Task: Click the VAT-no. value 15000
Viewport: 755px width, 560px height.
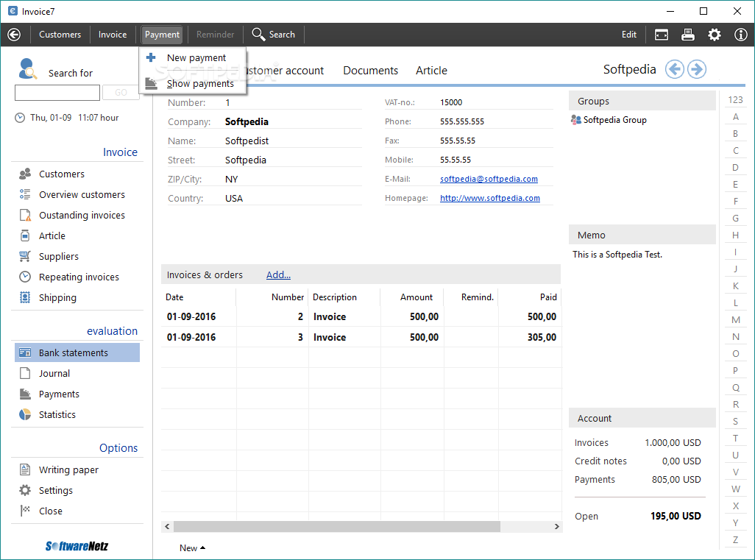Action: click(451, 102)
